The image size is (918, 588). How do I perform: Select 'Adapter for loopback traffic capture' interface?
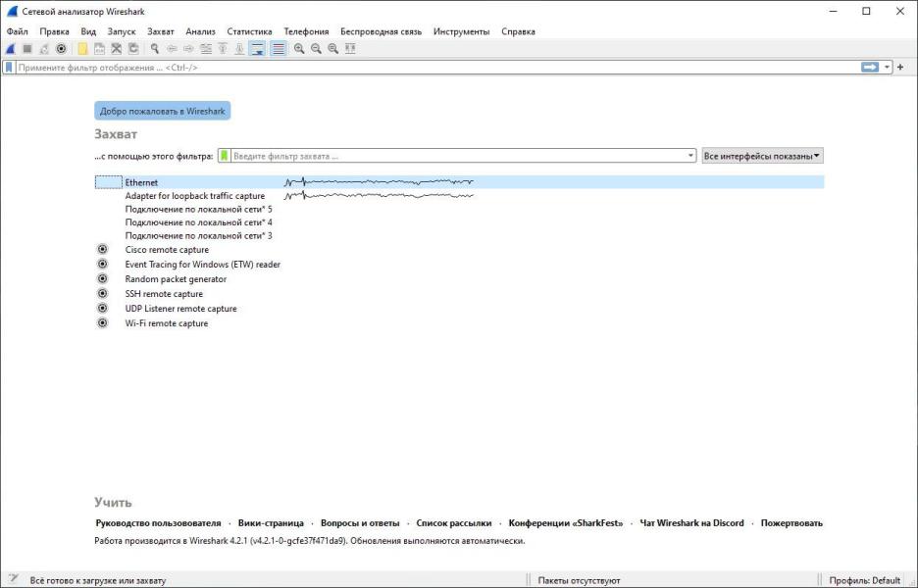[x=459, y=195]
